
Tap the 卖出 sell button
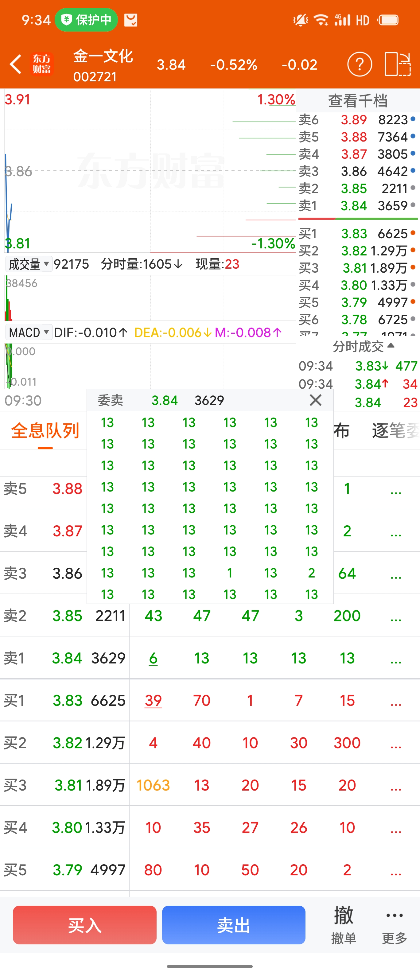pos(234,925)
